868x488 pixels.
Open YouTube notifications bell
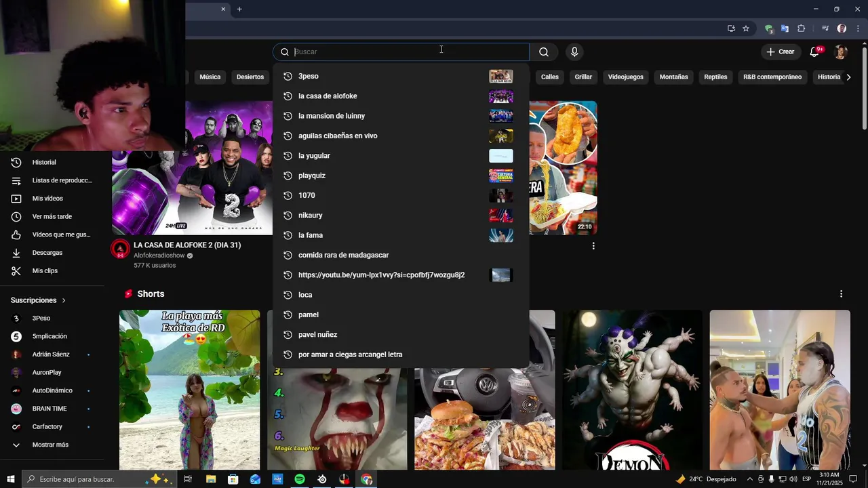point(815,52)
